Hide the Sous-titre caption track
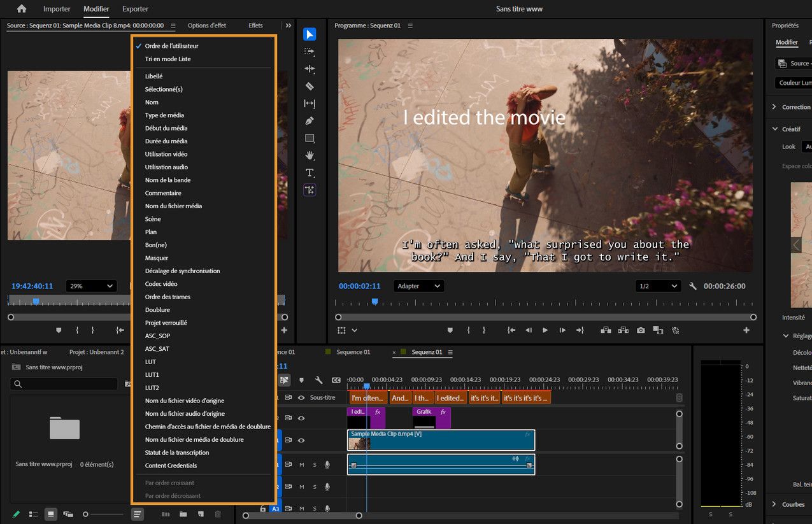The width and height of the screenshot is (812, 524). pos(301,397)
